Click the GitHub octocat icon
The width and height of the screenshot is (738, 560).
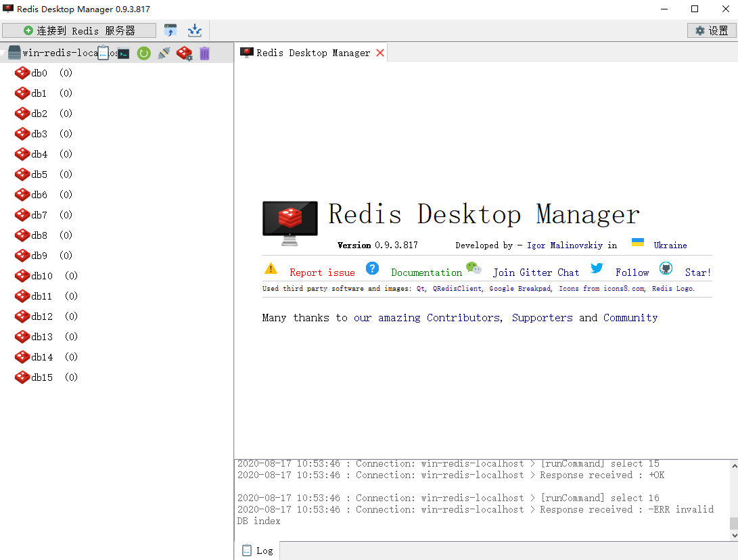coord(666,269)
